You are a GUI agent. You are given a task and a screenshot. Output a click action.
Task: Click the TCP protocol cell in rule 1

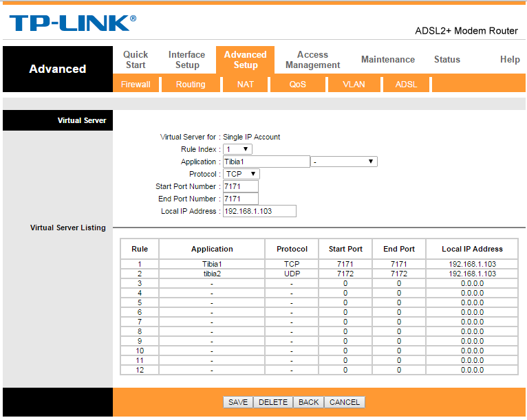[x=292, y=264]
